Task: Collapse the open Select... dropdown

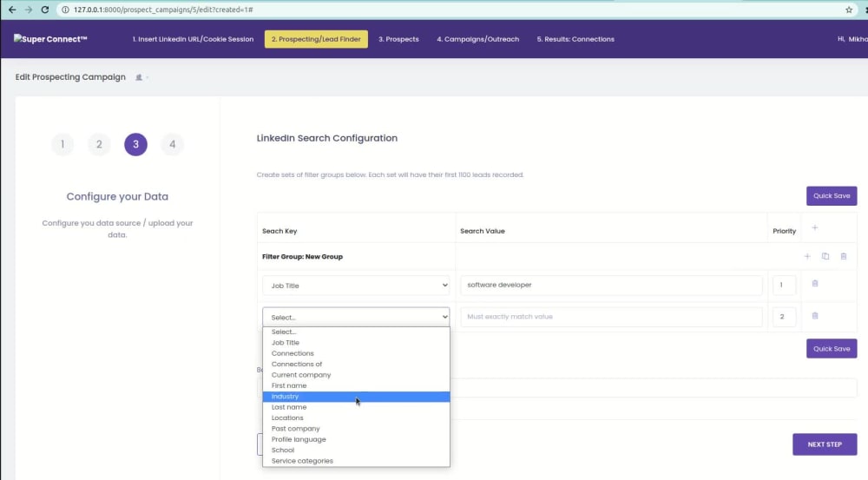Action: tap(356, 317)
